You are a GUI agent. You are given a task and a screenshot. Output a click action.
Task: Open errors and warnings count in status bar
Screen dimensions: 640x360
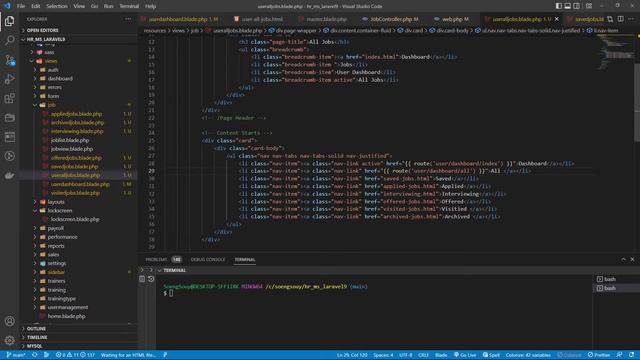click(x=75, y=355)
